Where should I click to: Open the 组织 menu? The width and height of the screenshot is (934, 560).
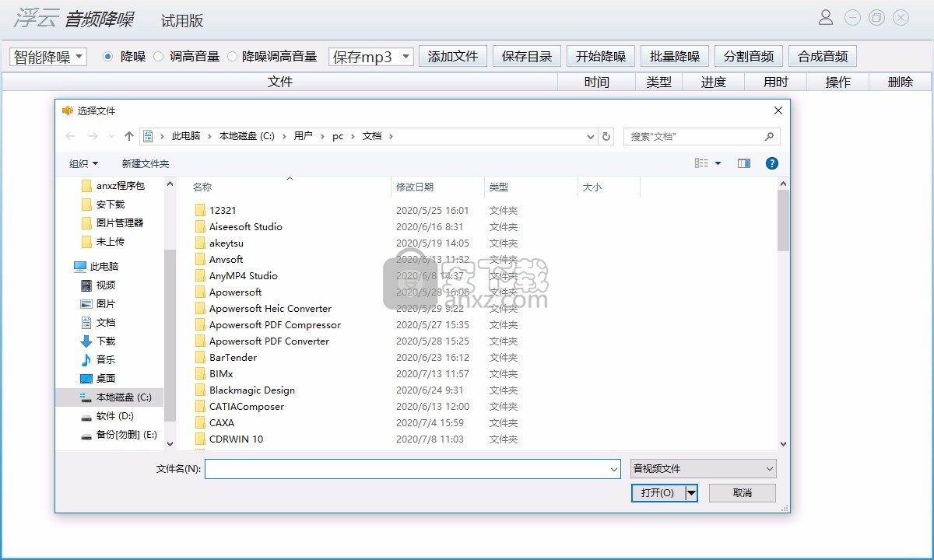click(84, 163)
